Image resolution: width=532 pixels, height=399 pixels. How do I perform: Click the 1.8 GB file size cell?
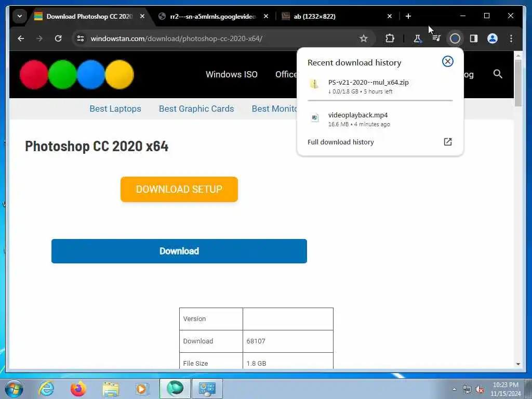[x=288, y=362]
